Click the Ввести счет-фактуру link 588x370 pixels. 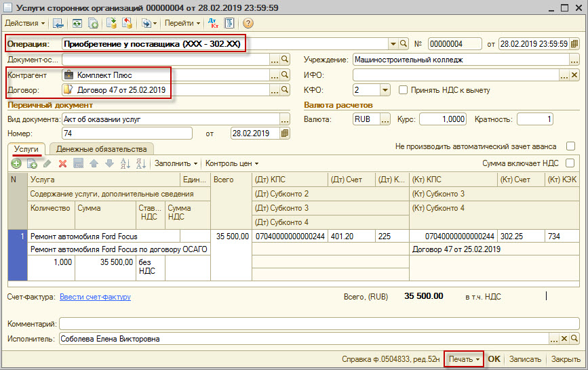tap(95, 296)
